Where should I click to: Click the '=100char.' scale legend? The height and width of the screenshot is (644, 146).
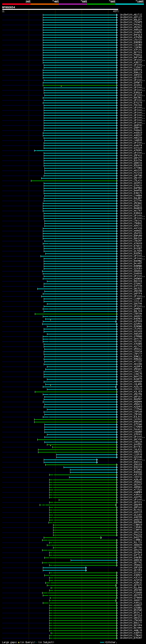click(x=109, y=642)
